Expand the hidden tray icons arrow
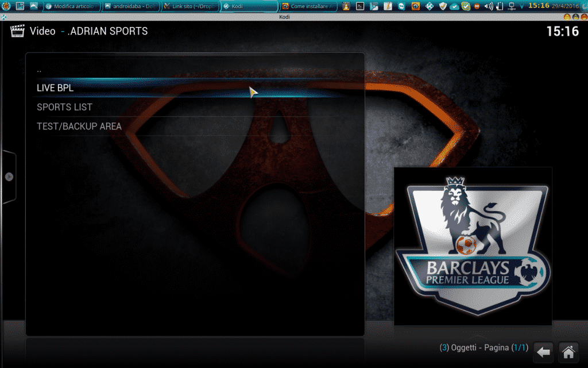The image size is (588, 368). tap(521, 6)
